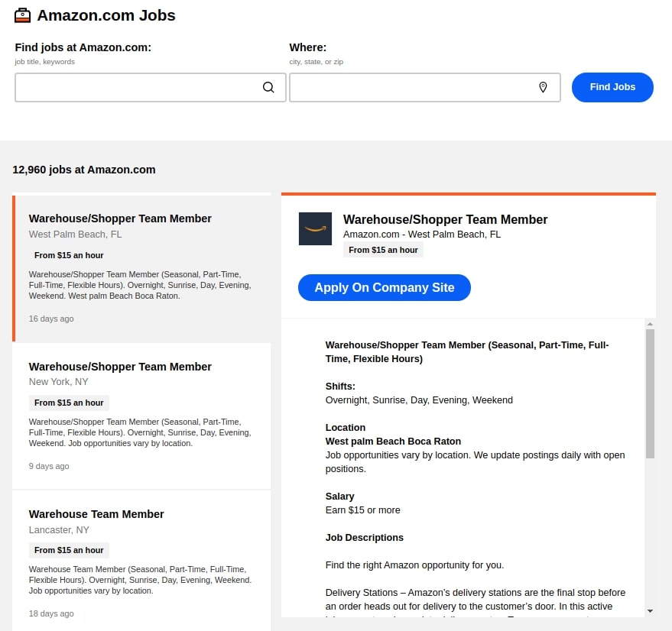
Task: Click the 'Where:' field label
Action: click(308, 47)
